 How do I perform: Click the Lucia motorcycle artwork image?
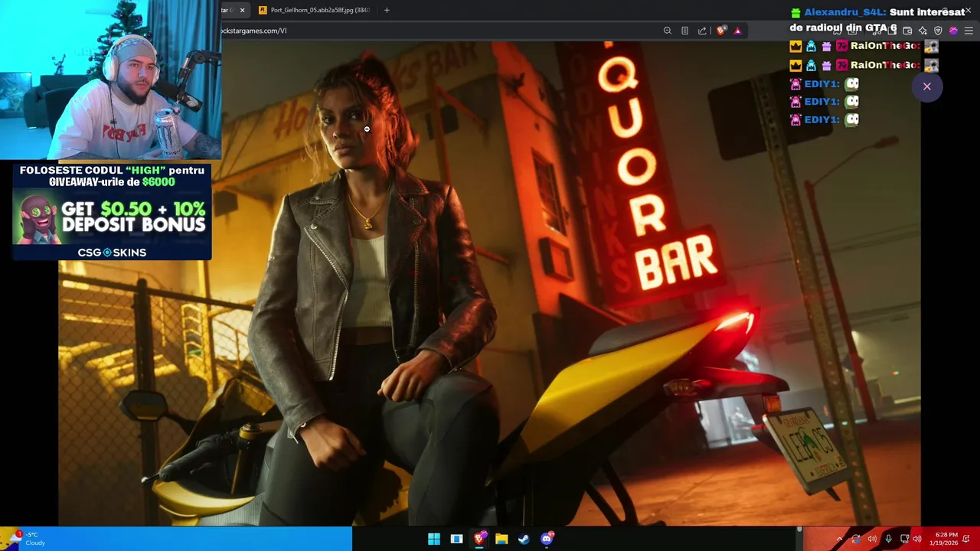tap(490, 283)
